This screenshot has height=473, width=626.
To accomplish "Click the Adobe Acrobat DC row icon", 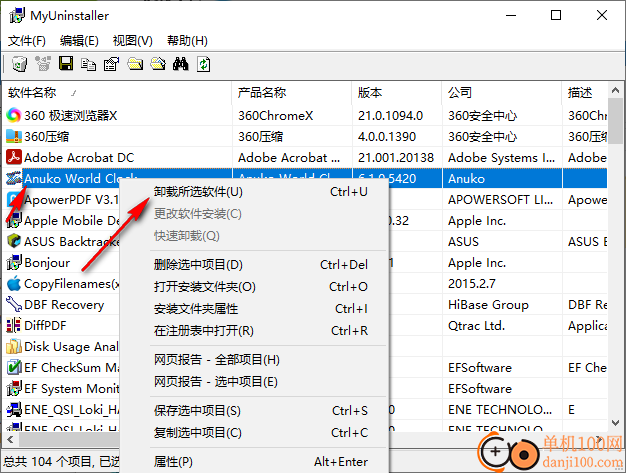I will click(x=14, y=157).
